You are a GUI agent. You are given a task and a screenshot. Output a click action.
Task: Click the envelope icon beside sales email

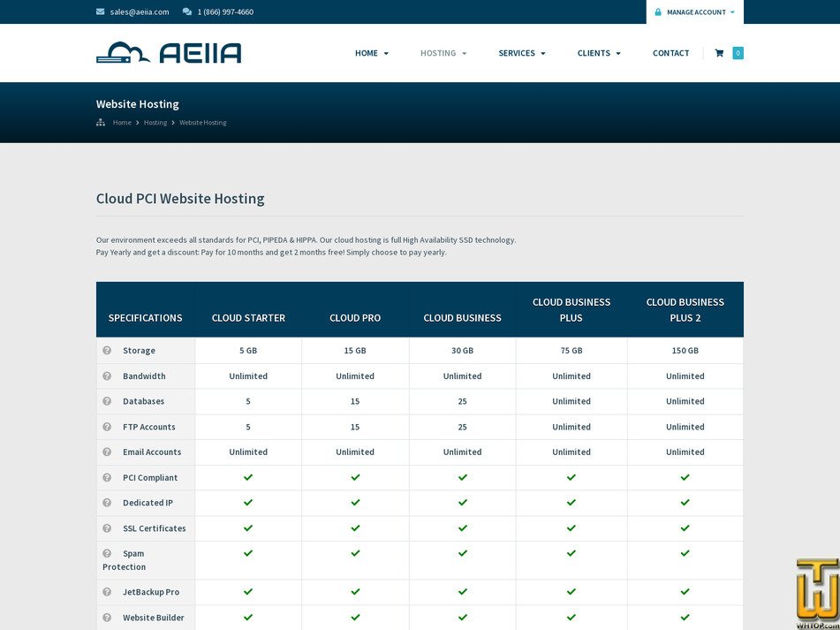tap(100, 11)
